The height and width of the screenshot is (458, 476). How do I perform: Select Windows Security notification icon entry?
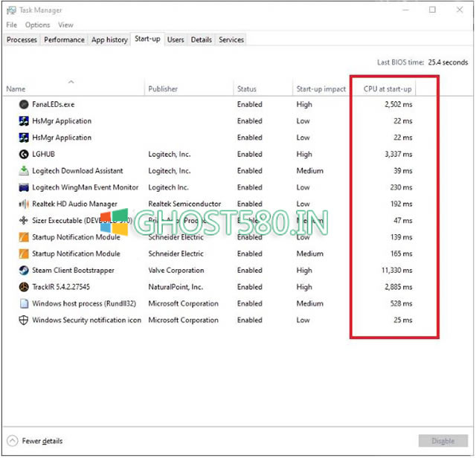tap(87, 320)
